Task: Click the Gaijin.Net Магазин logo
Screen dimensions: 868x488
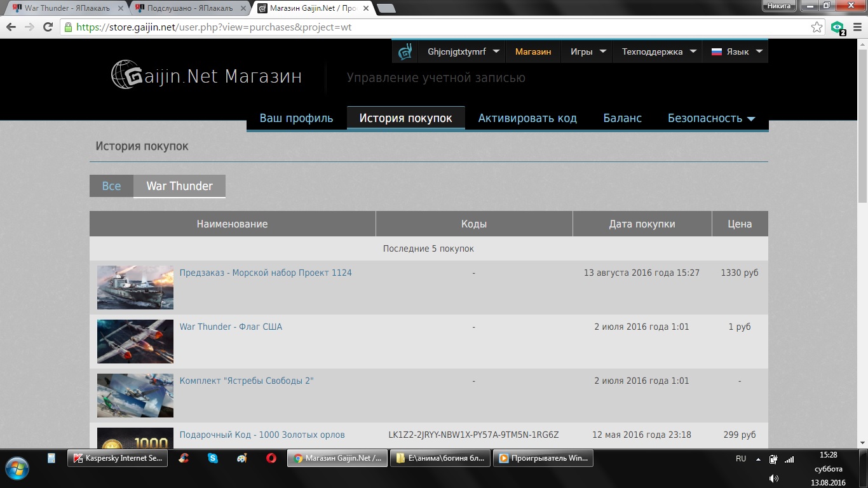Action: point(207,76)
